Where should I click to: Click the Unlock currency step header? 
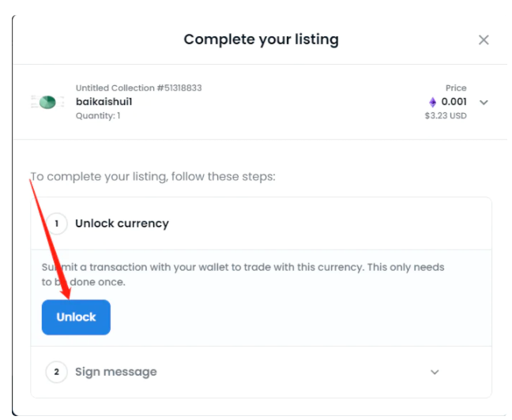pos(261,223)
